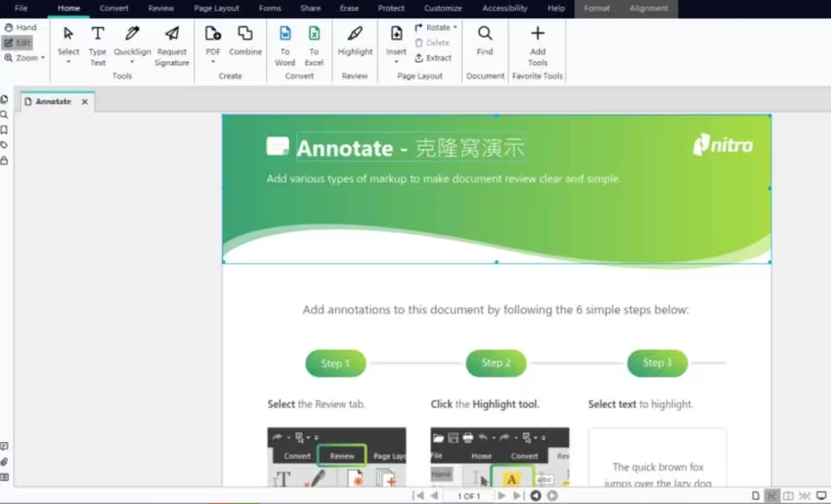Open the QuickSign pen tool
The image size is (831, 504).
click(x=132, y=34)
